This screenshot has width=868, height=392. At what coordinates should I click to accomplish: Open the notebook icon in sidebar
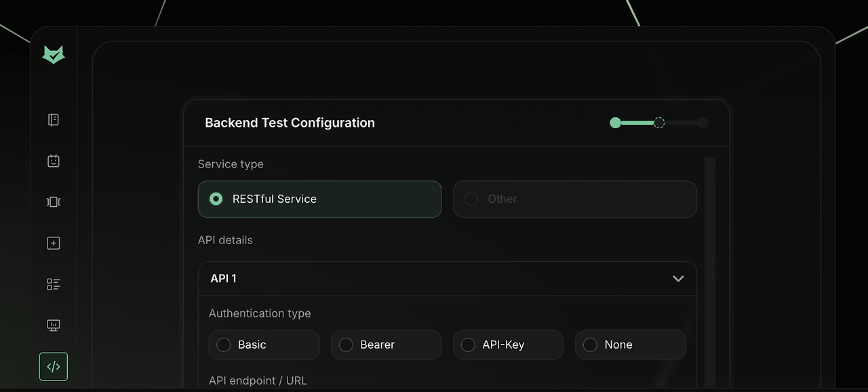54,120
